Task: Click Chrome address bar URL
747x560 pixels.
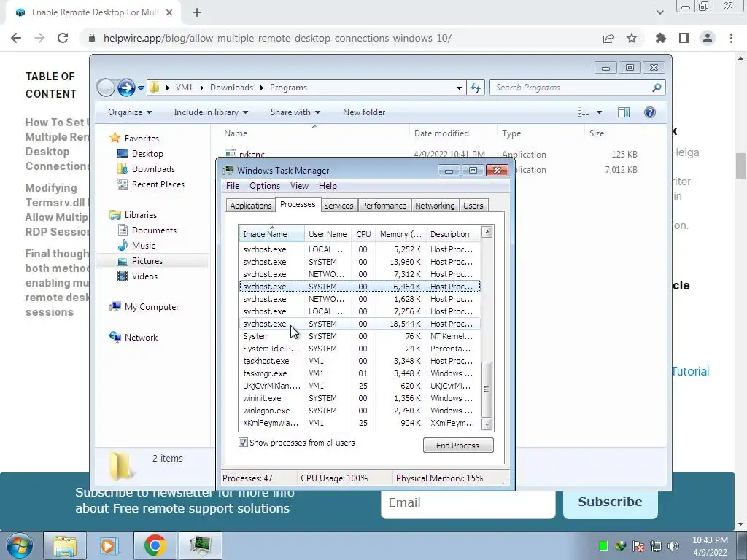Action: 277,38
